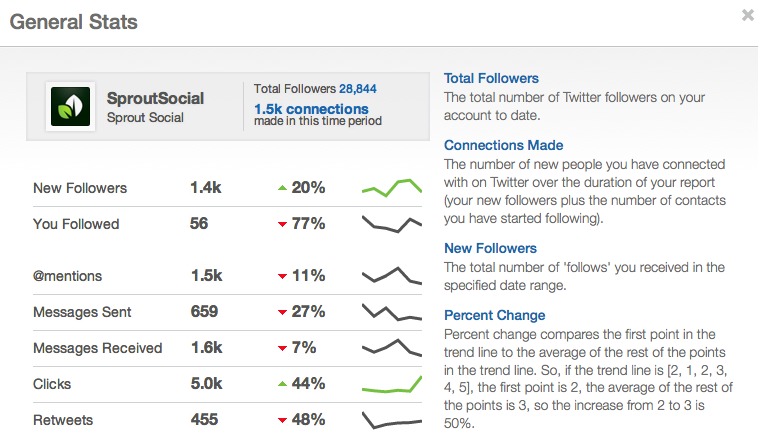Click the Connections Made help heading
This screenshot has height=442, width=758.
tap(503, 145)
